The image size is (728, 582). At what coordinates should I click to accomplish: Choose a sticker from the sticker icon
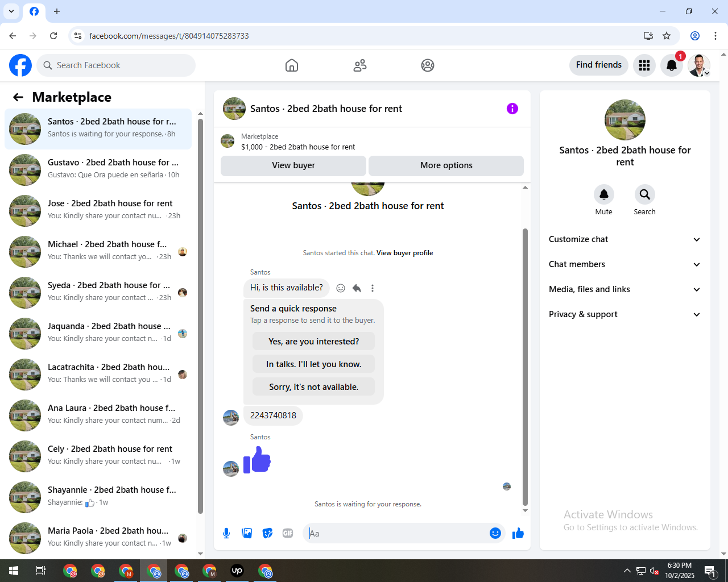click(267, 533)
